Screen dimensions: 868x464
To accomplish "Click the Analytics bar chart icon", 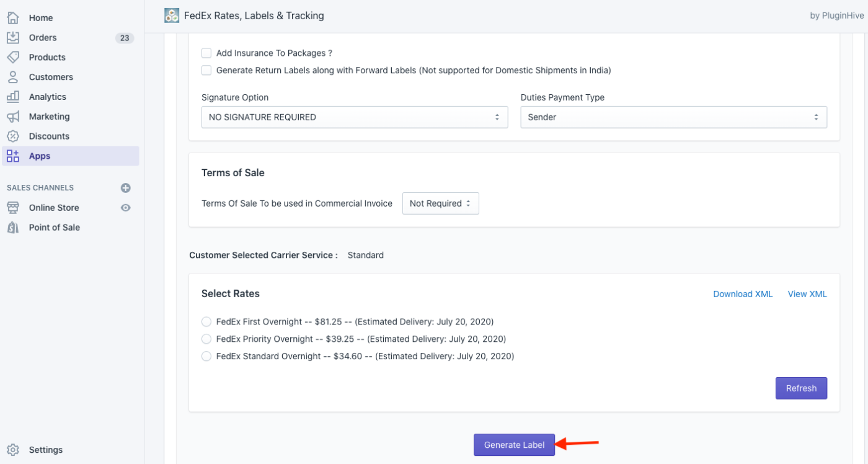I will 13,97.
